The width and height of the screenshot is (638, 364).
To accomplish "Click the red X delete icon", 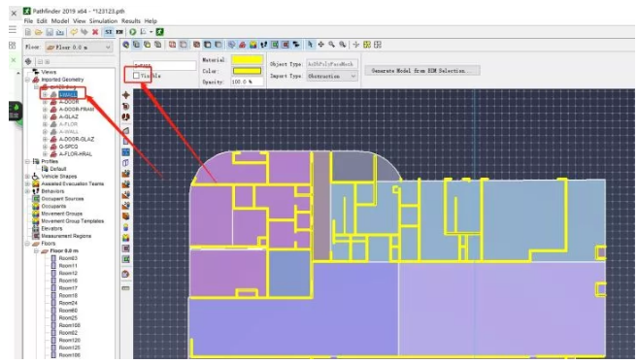I will pyautogui.click(x=95, y=32).
